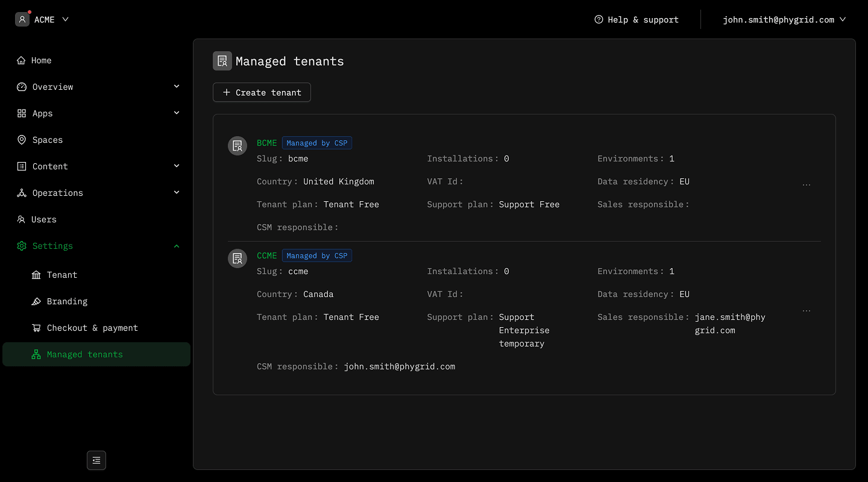The image size is (868, 482).
Task: Click the BCME tenant icon
Action: pyautogui.click(x=237, y=146)
